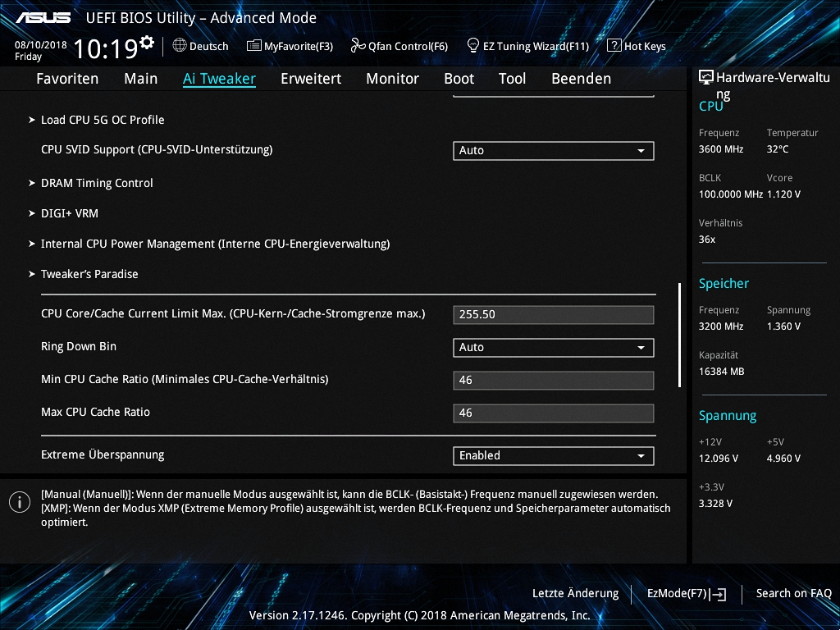Open the Favoriten tab
The height and width of the screenshot is (630, 840).
click(x=67, y=79)
